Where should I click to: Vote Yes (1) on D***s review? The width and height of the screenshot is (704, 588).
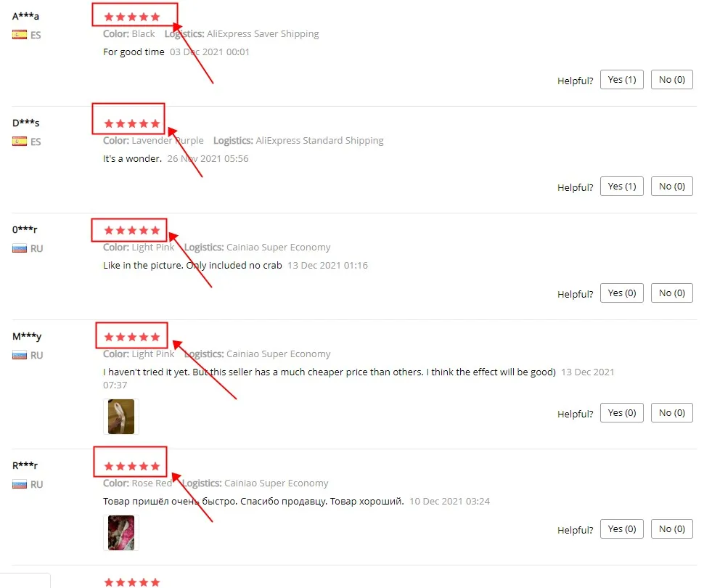click(622, 187)
